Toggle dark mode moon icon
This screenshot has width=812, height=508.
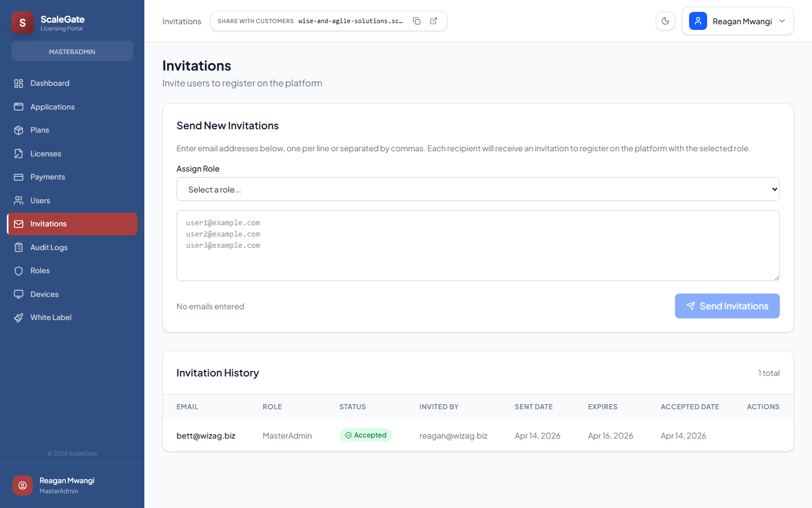tap(665, 21)
